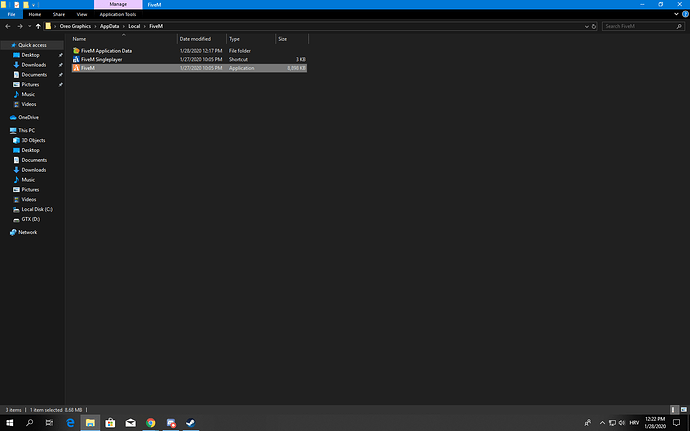Open Explorer help question mark

[x=685, y=14]
